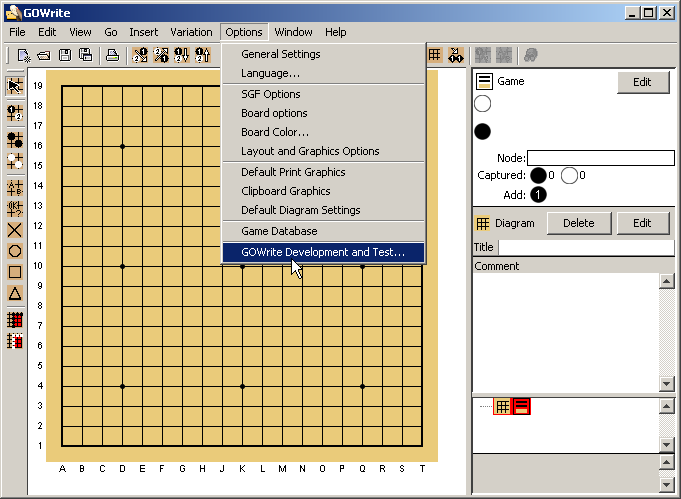Screen dimensions: 681x499
Task: Open the Insert menu
Action: click(143, 32)
